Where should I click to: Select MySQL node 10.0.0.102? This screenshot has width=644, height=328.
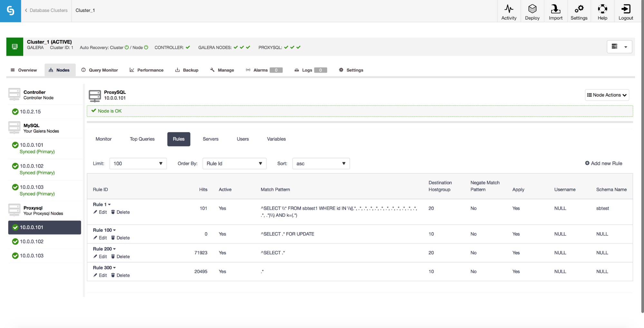[x=32, y=166]
